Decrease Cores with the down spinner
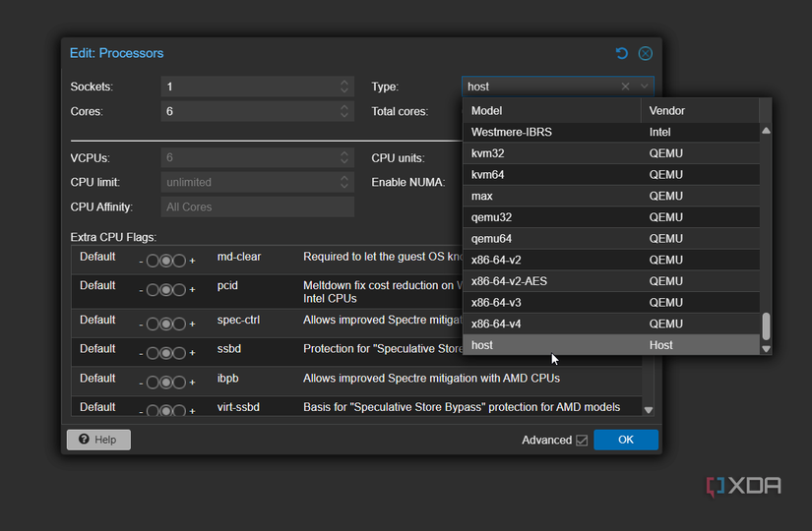812x531 pixels. tap(344, 116)
